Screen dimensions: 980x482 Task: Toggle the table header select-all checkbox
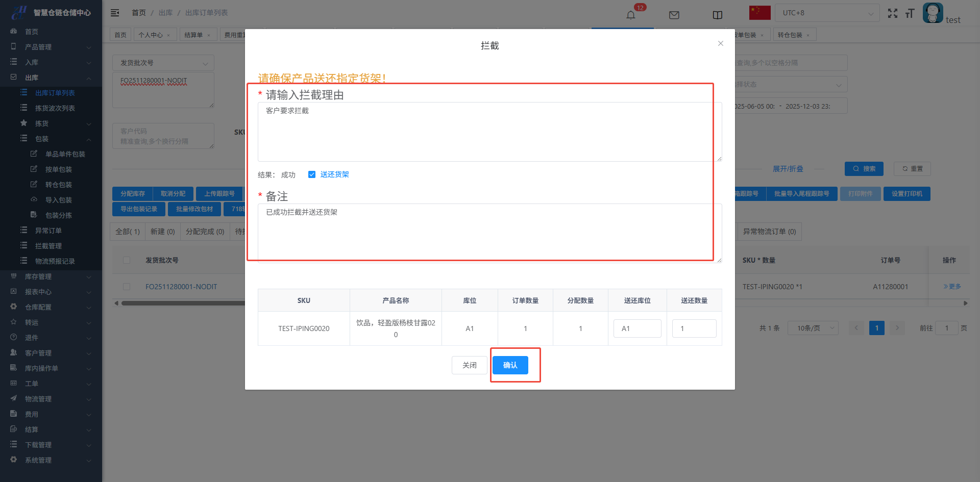(127, 260)
